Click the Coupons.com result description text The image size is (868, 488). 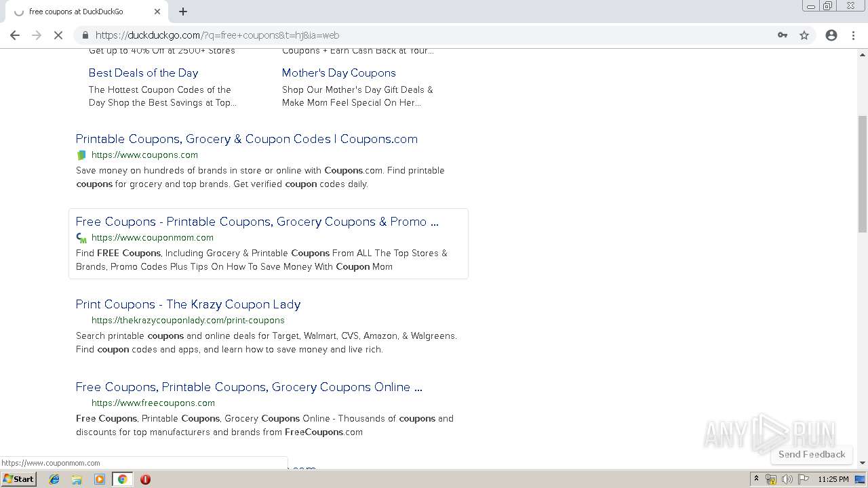260,177
